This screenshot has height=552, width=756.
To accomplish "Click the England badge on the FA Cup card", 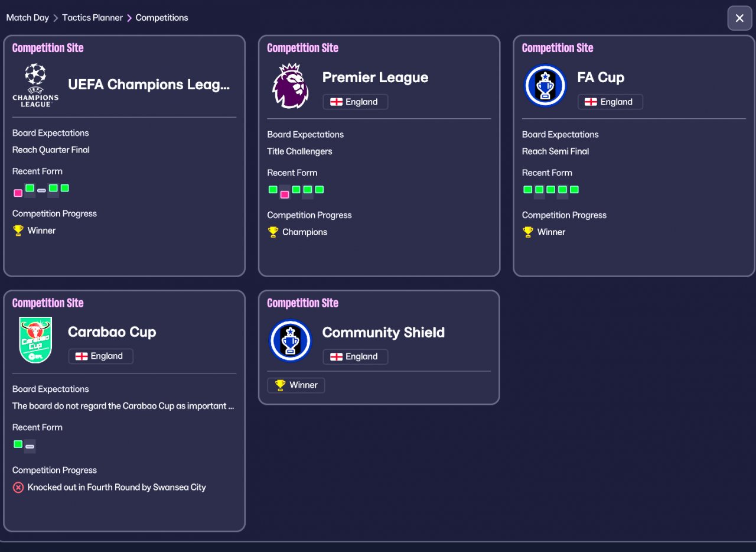I will click(x=610, y=102).
